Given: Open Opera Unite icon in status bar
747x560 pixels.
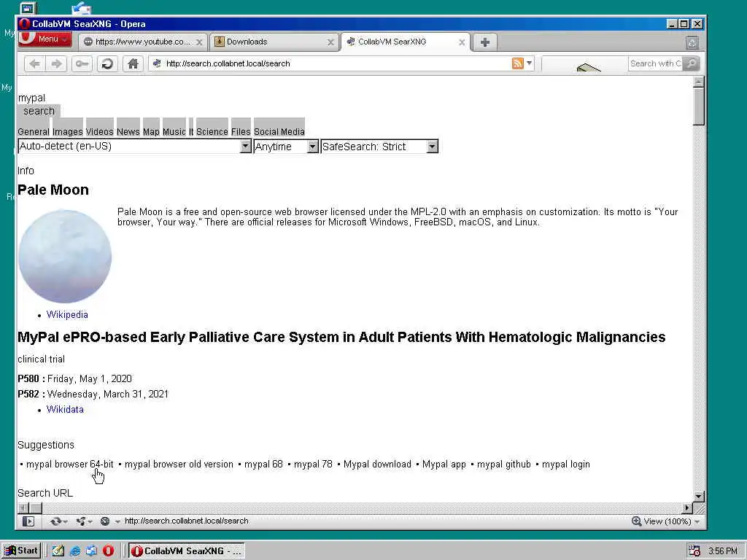Looking at the screenshot, I should point(83,521).
